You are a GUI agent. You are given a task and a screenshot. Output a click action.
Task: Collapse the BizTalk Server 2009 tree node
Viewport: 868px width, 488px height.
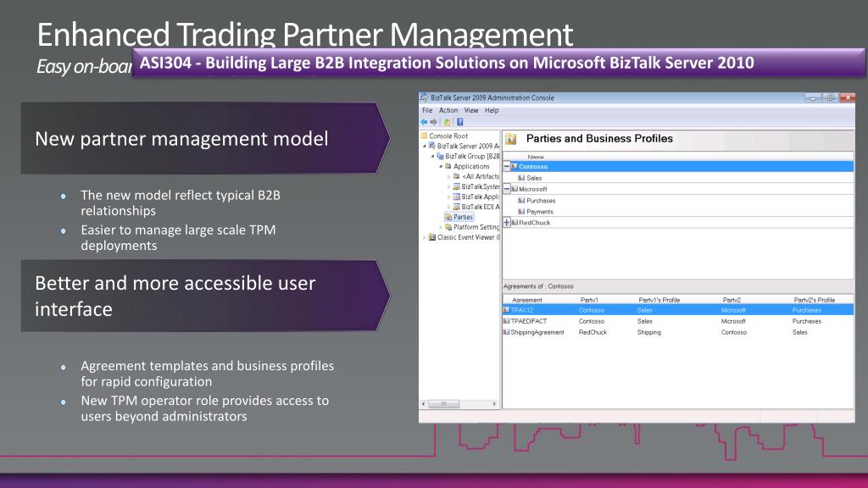(x=425, y=146)
